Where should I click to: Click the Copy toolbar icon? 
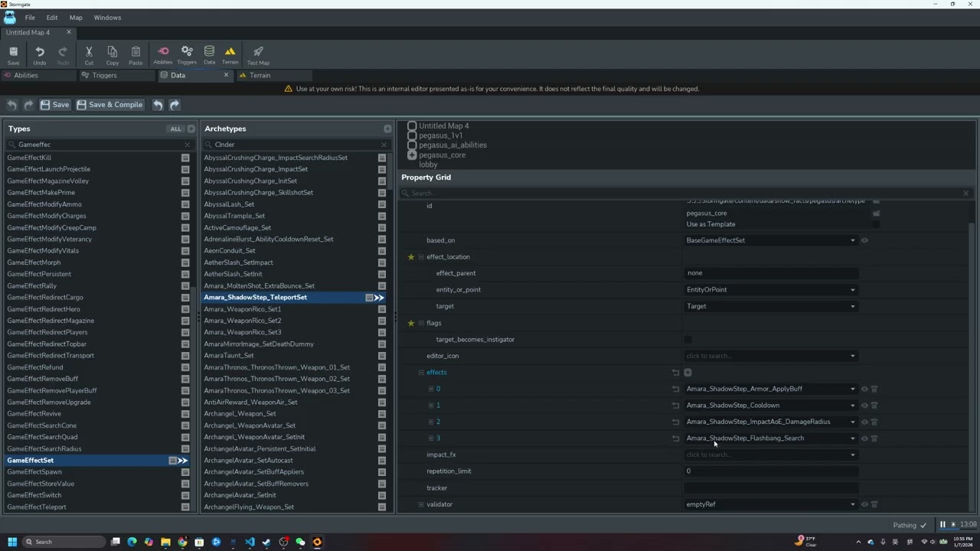click(112, 54)
